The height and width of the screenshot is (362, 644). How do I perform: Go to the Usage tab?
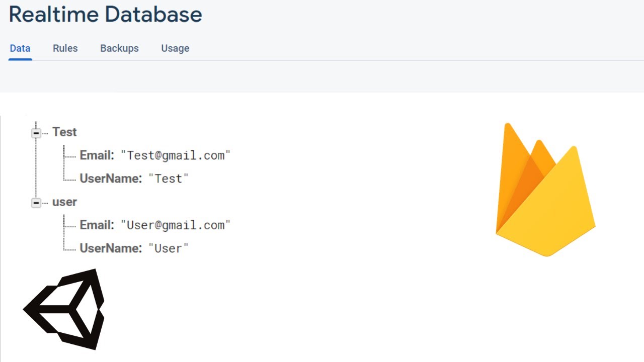pyautogui.click(x=175, y=48)
